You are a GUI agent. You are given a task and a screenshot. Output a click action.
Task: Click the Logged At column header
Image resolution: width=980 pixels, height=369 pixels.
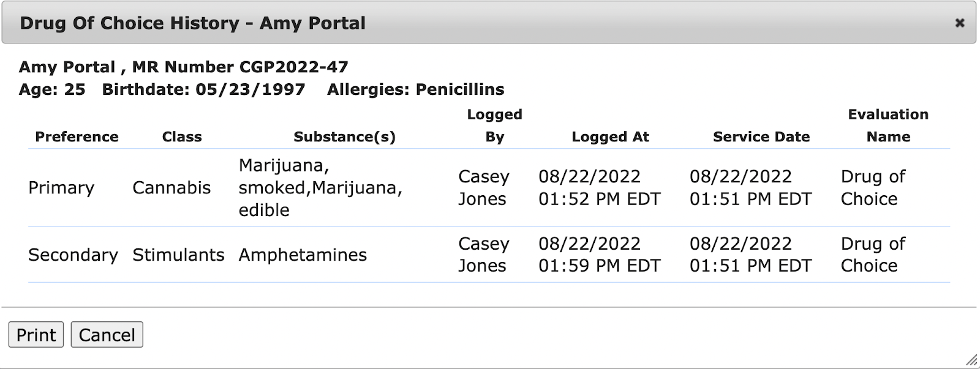click(610, 136)
